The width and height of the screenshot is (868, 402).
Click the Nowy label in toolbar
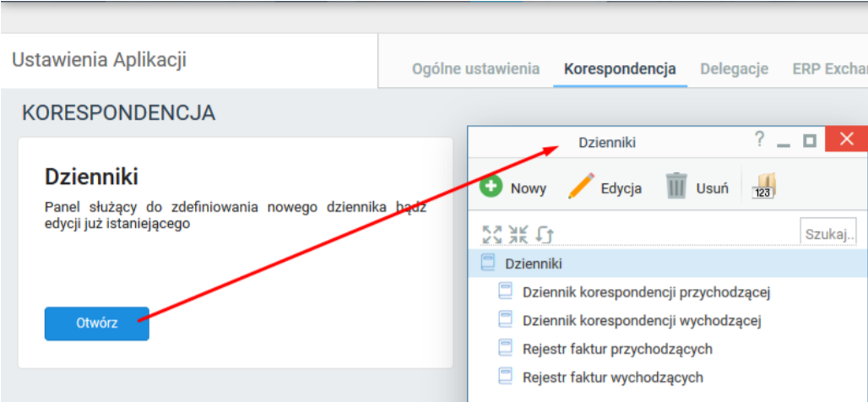[x=529, y=188]
